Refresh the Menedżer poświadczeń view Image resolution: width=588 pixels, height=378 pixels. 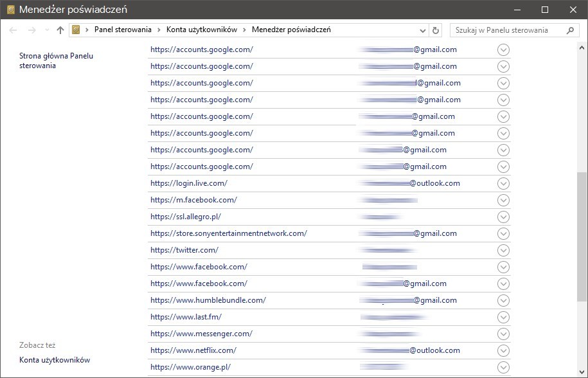pos(435,30)
